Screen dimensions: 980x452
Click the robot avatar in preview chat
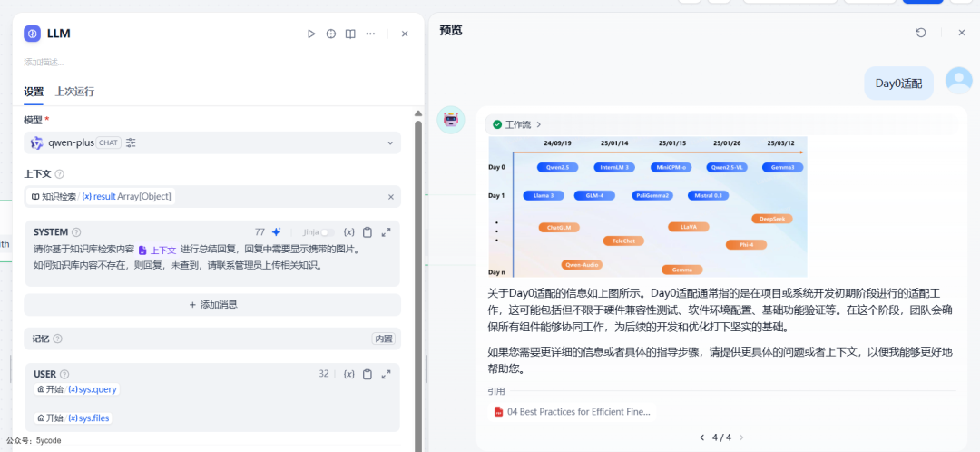(451, 120)
